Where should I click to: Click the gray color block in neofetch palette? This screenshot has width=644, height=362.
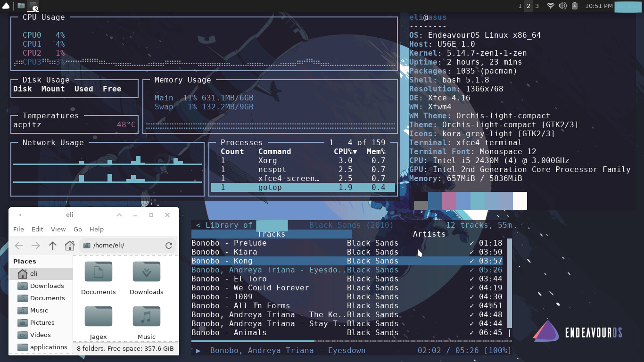pos(421,205)
